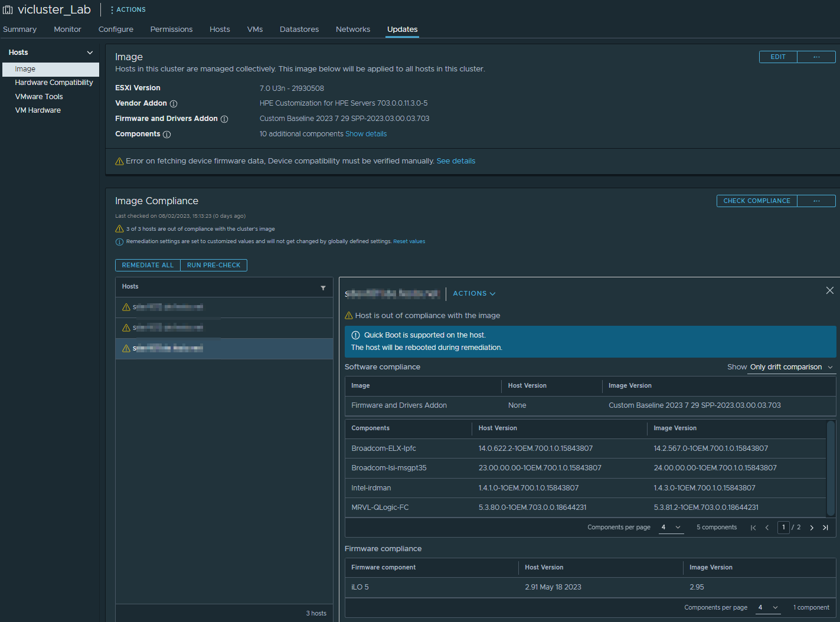This screenshot has height=622, width=840.
Task: Click the Intel-irdman component row
Action: point(586,488)
